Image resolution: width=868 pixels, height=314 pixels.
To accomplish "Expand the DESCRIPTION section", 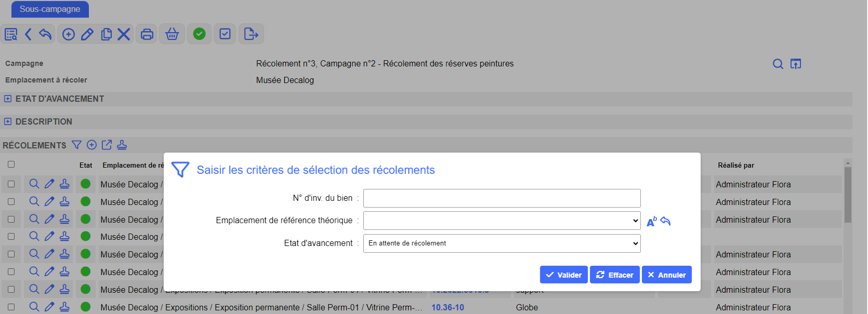I will [8, 121].
